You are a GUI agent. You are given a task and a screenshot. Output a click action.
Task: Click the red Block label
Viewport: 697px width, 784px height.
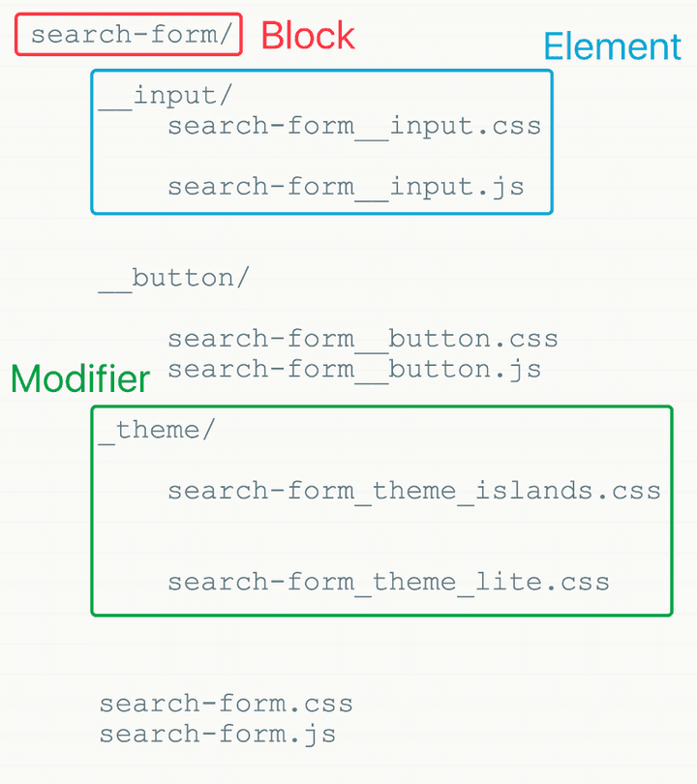[308, 36]
